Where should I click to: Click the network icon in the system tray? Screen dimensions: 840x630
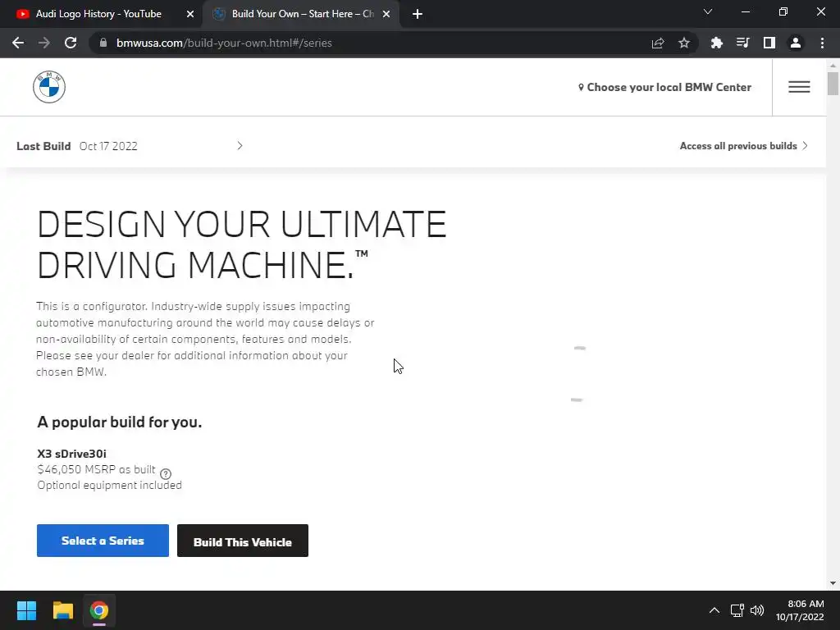(x=737, y=610)
